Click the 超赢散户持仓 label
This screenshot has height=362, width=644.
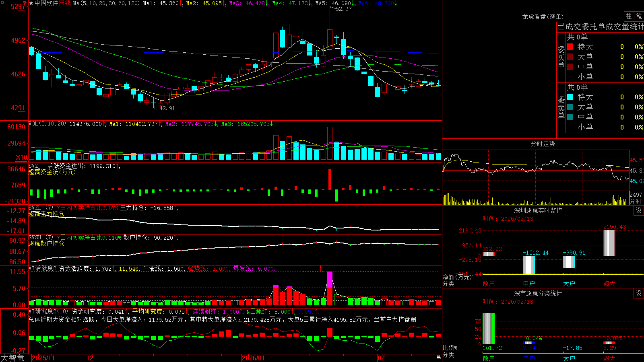(x=46, y=243)
